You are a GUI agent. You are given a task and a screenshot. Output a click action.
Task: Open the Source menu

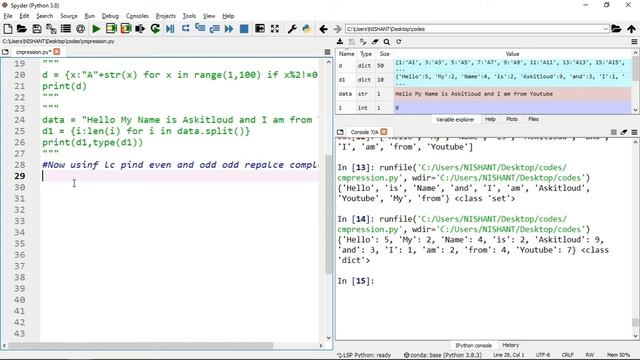click(x=69, y=16)
